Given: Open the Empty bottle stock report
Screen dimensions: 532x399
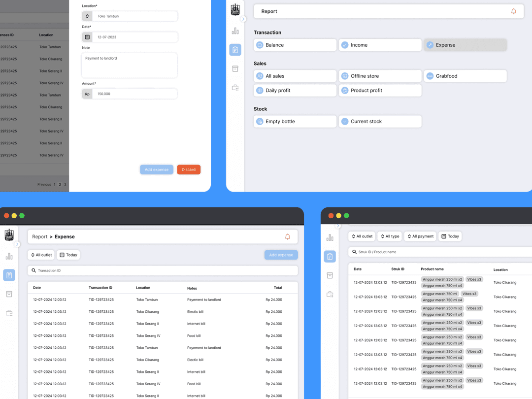Looking at the screenshot, I should coord(295,122).
